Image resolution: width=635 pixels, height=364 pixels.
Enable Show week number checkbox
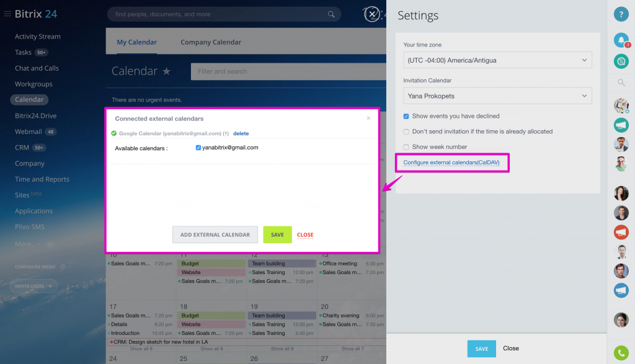pos(406,147)
